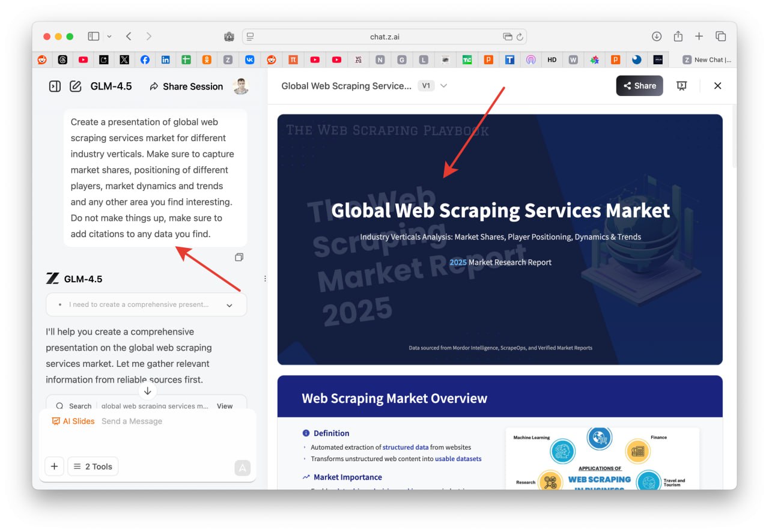Click the scroll-to-bottom arrow in chat

[147, 391]
